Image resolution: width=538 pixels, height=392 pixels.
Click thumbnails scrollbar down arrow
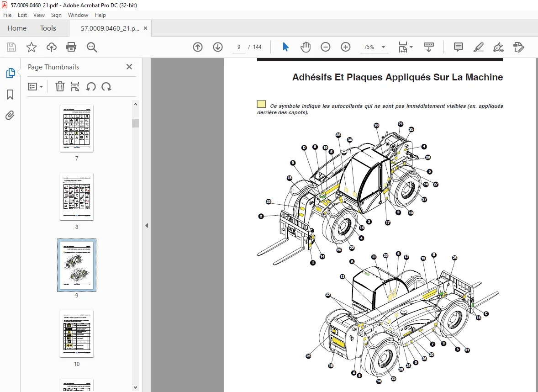point(135,387)
